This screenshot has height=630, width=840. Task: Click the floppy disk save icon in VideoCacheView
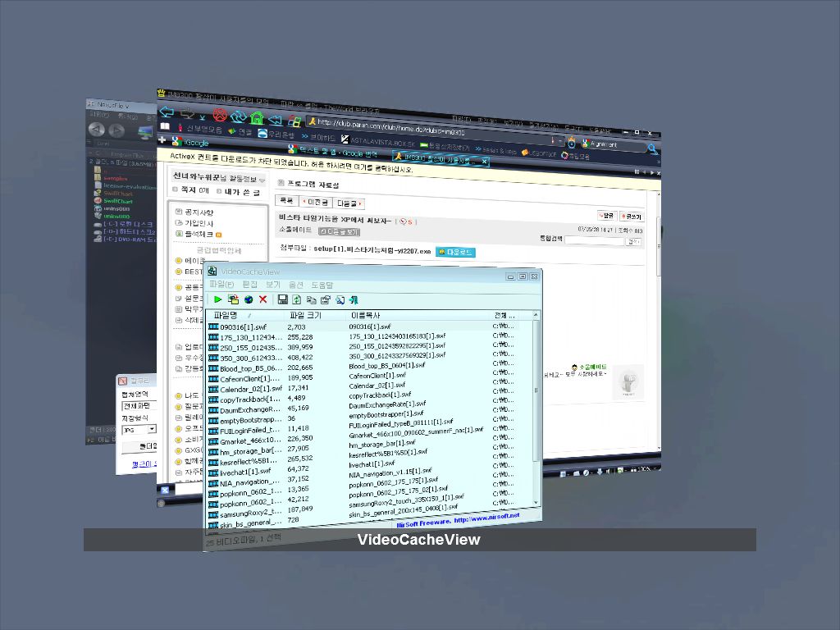[x=283, y=299]
